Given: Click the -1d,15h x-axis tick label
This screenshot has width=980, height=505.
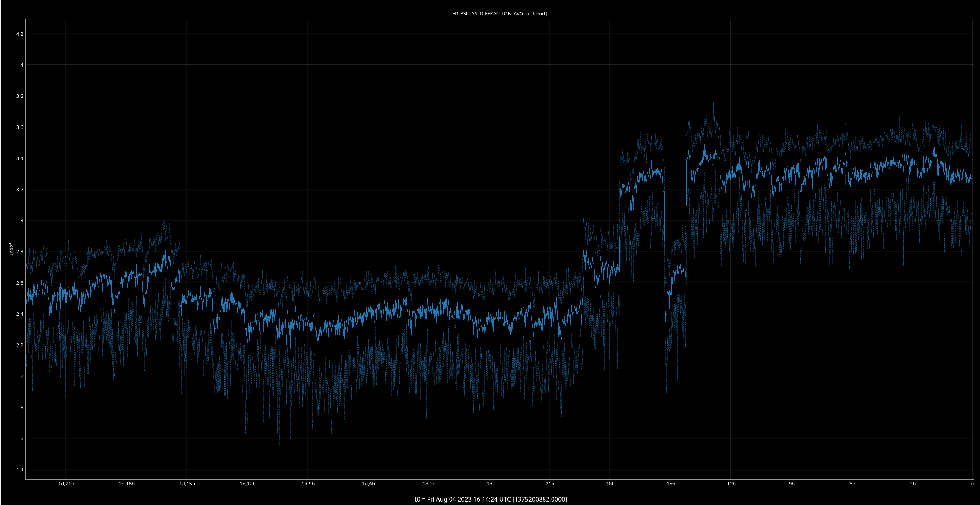Looking at the screenshot, I should tap(186, 484).
